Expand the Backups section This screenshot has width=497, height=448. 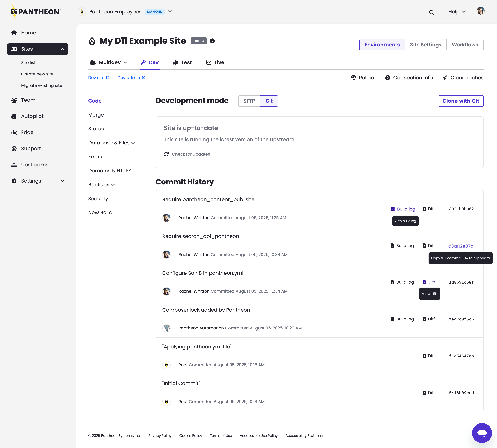(101, 185)
